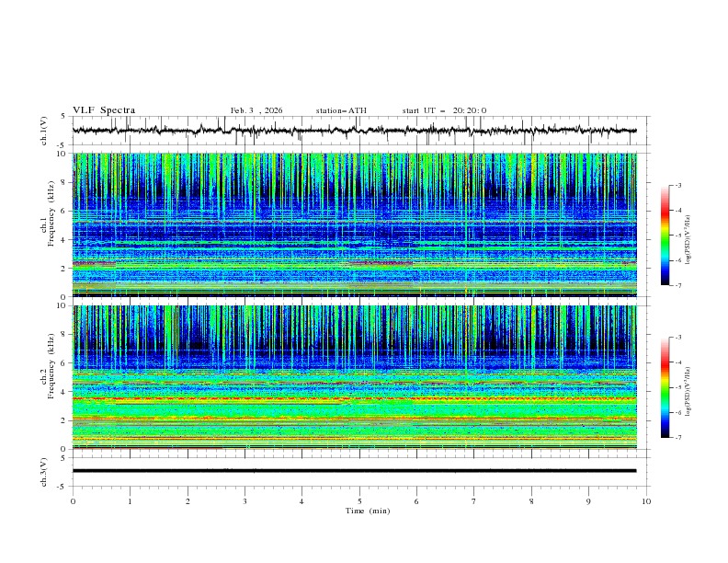Click tick label "9" on the Time axis
The height and width of the screenshot is (563, 728).
[588, 501]
